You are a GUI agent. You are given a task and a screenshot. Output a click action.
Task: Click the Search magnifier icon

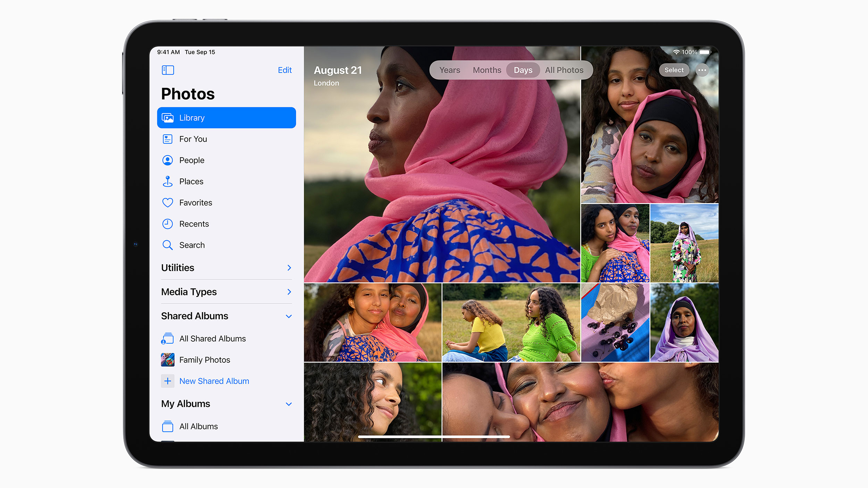pos(168,245)
